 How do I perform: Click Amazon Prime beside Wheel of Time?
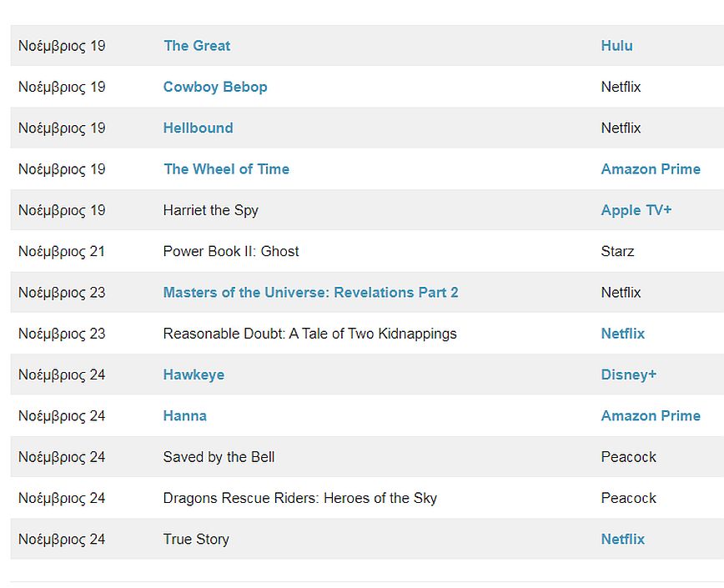[x=650, y=169]
